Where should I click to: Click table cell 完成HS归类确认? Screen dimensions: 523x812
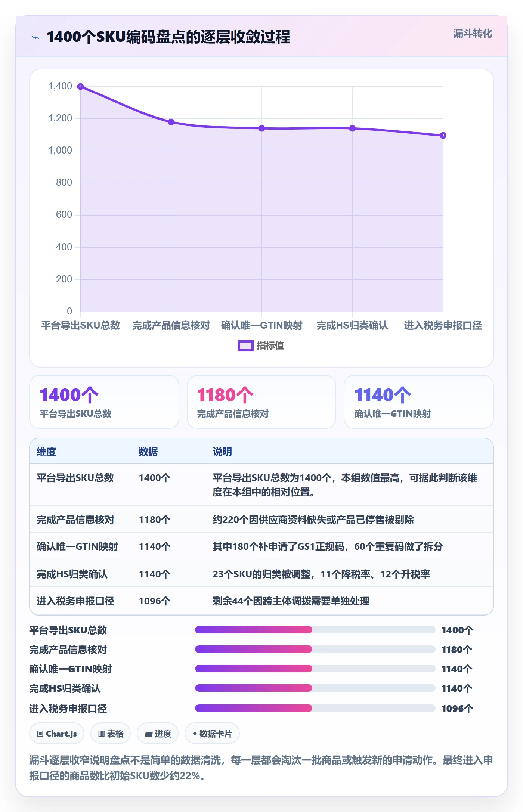click(72, 574)
